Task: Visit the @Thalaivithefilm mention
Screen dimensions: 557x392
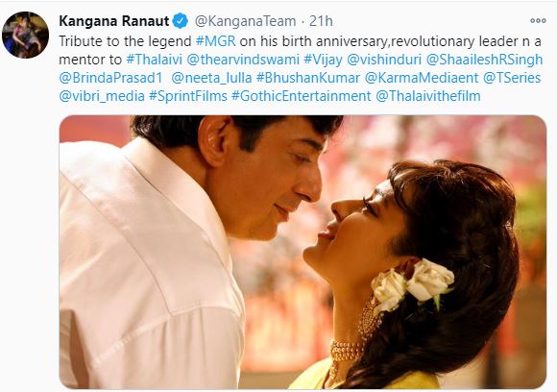Action: [x=428, y=96]
